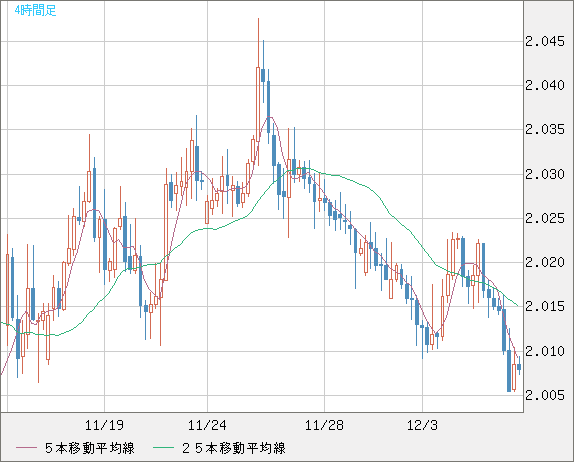Click the purple 5-period legend line swatch
574x462 pixels.
pyautogui.click(x=26, y=448)
